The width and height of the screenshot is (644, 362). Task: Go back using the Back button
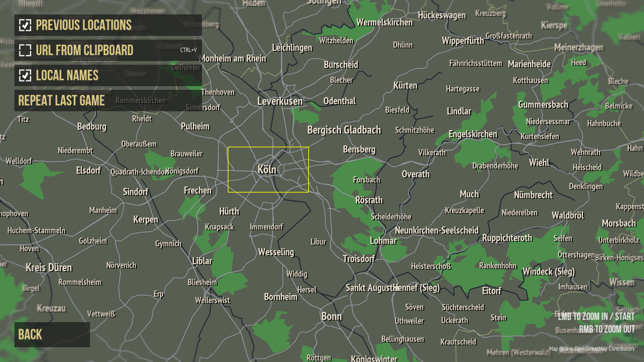(x=52, y=335)
